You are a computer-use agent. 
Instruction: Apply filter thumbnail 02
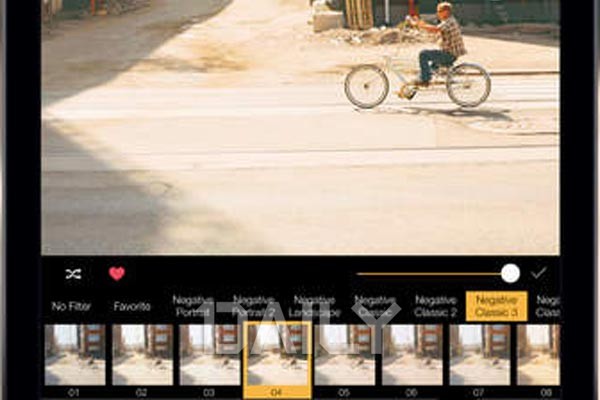[x=142, y=355]
